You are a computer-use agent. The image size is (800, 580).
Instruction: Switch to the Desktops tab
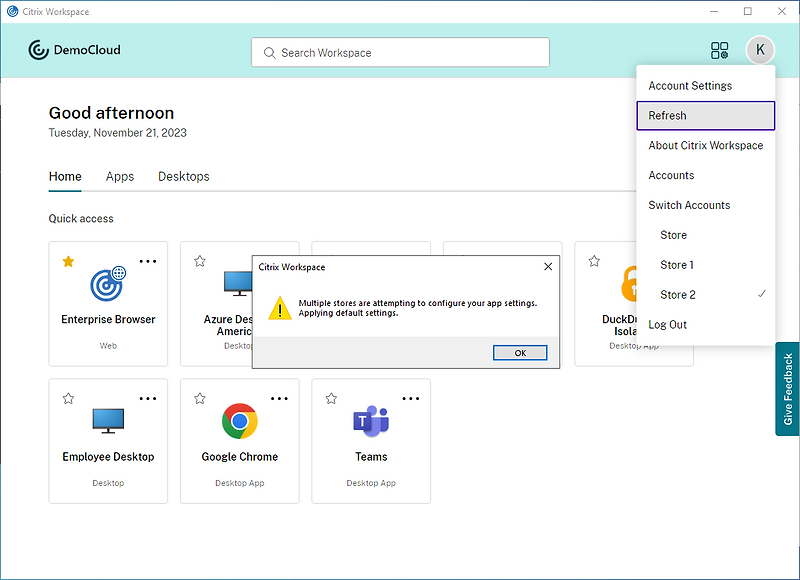(x=183, y=176)
